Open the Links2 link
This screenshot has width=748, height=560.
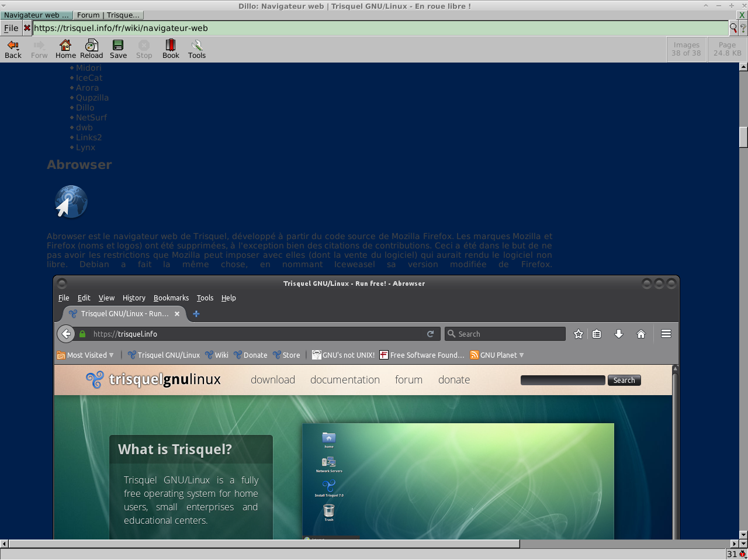click(89, 137)
